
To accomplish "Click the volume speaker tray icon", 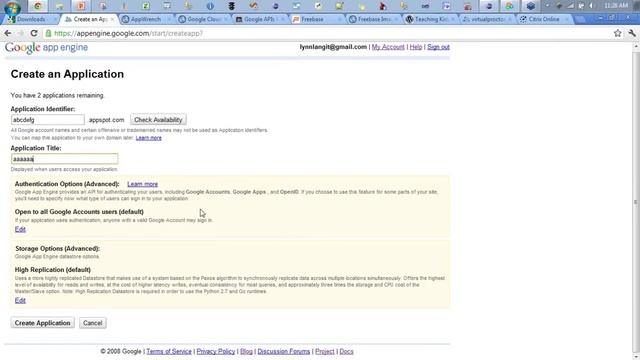I will click(x=591, y=6).
